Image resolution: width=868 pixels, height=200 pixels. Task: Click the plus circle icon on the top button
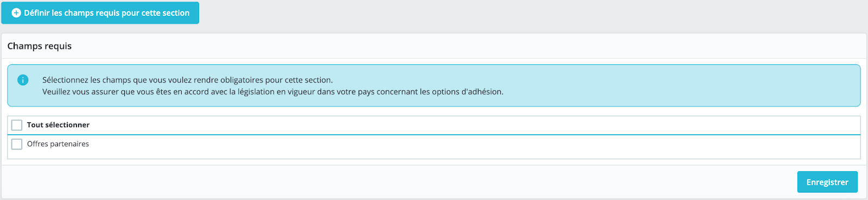click(16, 13)
